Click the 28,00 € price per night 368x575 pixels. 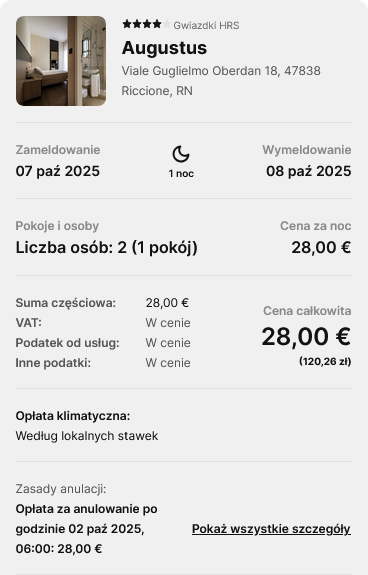click(x=321, y=248)
